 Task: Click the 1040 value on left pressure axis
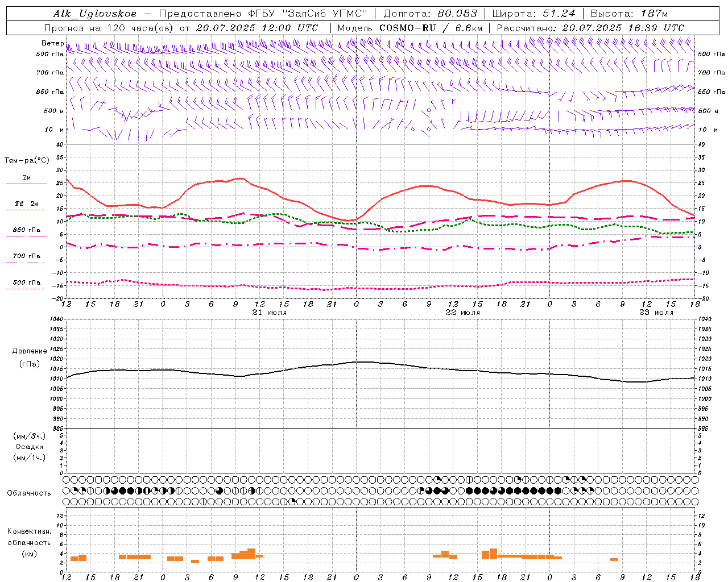click(57, 319)
